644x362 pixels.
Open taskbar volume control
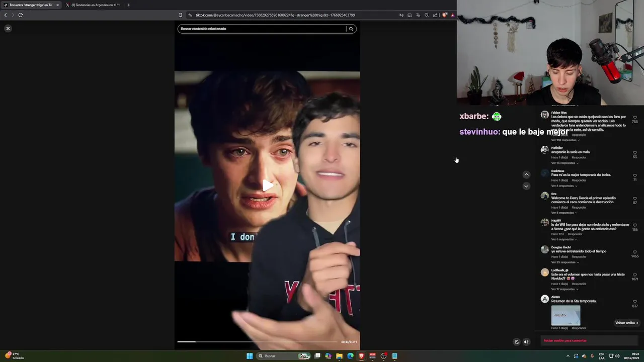(x=617, y=356)
